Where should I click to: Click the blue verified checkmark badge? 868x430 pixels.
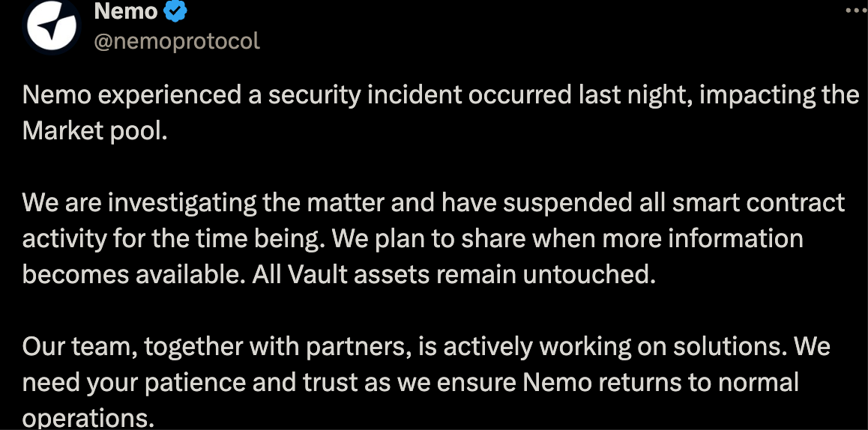click(175, 10)
